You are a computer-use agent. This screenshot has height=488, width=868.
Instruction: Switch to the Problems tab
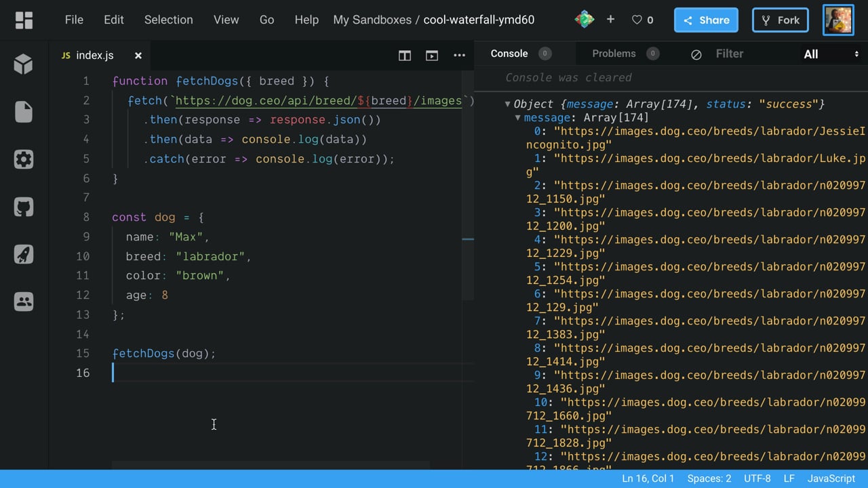tap(614, 54)
